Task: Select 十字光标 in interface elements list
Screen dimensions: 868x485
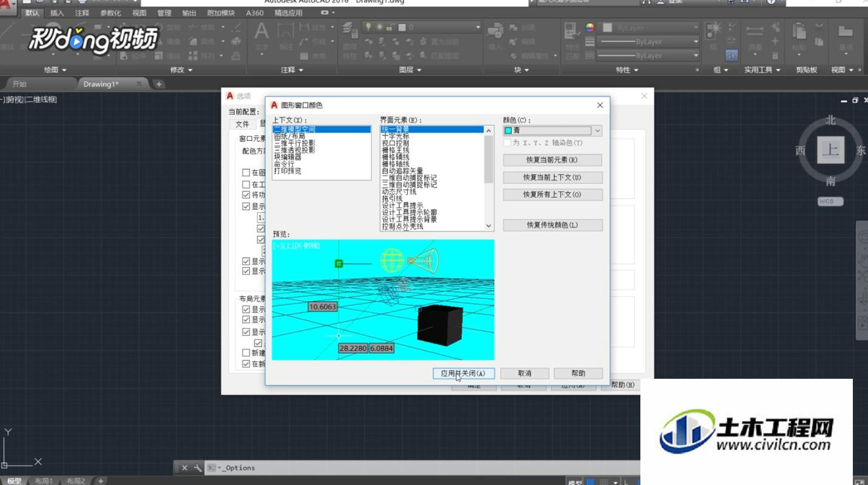Action: (395, 137)
